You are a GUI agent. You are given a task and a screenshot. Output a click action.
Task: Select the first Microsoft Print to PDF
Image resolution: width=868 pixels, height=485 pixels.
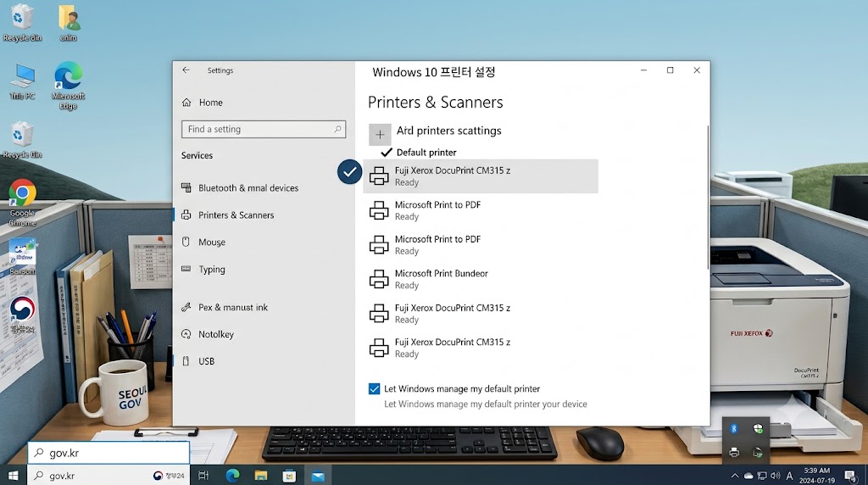coord(481,210)
